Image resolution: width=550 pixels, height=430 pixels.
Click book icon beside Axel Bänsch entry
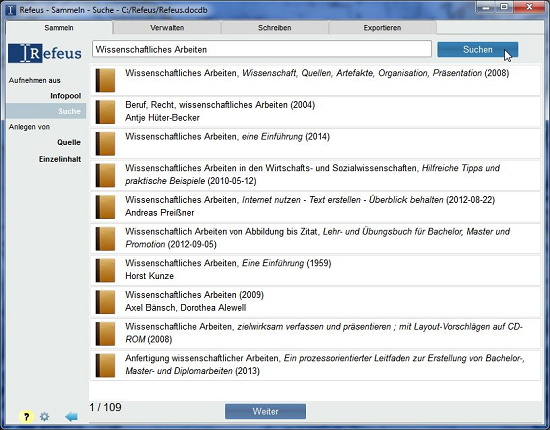(x=105, y=302)
